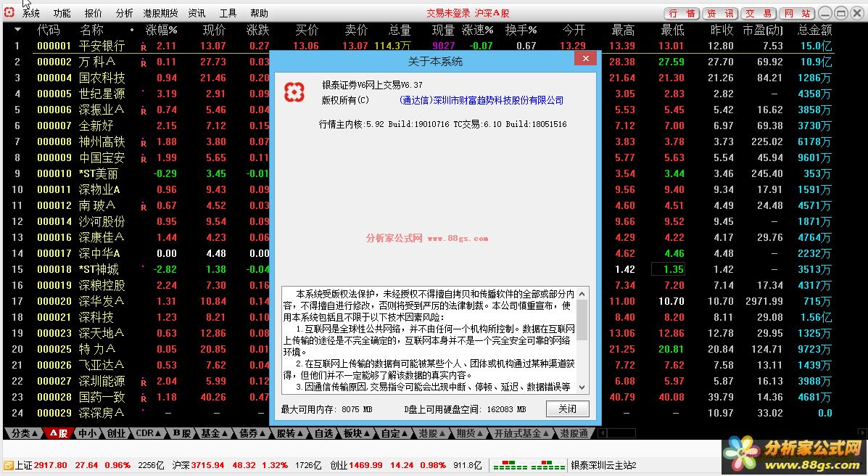Click the disclaimer scrollbar down arrow

click(x=582, y=387)
